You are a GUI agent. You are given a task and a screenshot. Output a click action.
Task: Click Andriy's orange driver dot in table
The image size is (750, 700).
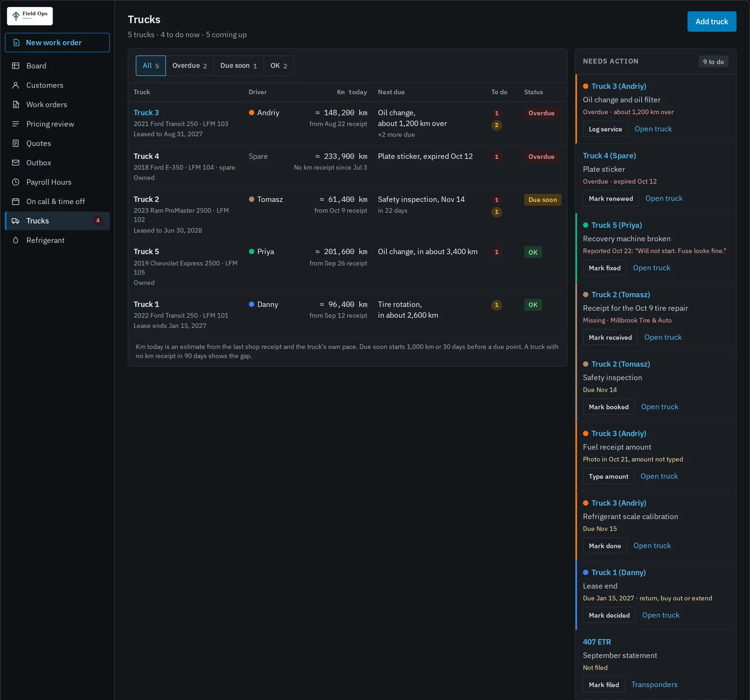pyautogui.click(x=252, y=112)
